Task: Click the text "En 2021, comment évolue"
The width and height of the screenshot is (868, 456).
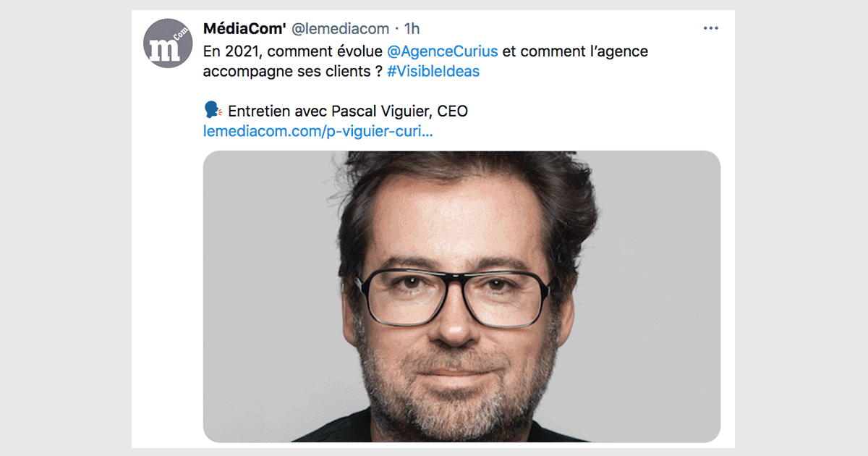Action: 292,51
